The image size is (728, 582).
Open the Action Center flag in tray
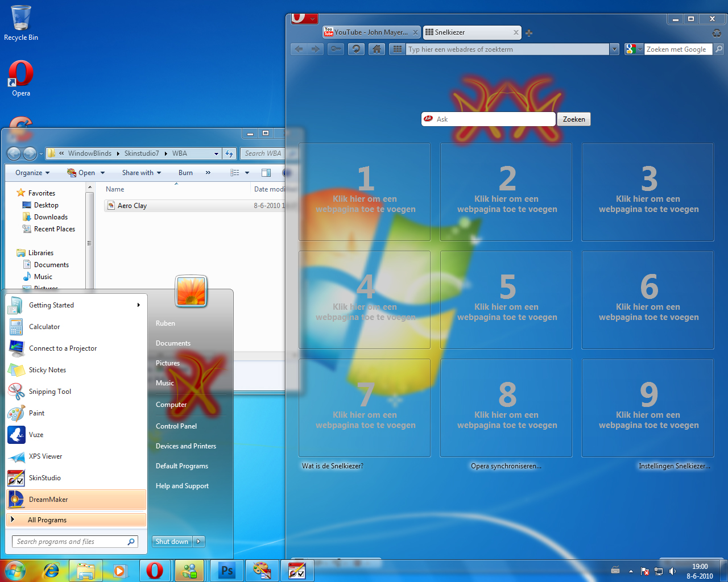(645, 571)
